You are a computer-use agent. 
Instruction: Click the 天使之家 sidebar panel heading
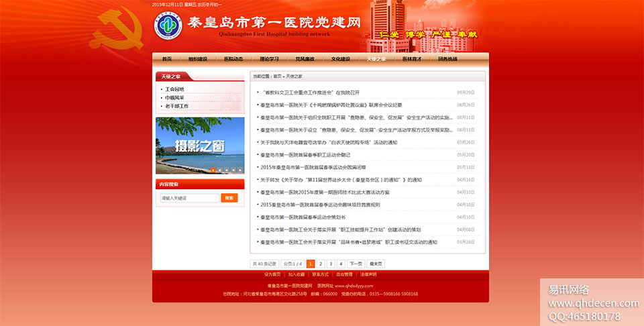171,76
